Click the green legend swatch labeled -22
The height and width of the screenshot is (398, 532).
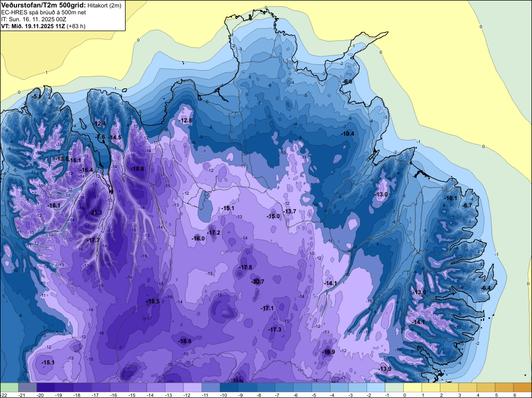tap(9, 387)
